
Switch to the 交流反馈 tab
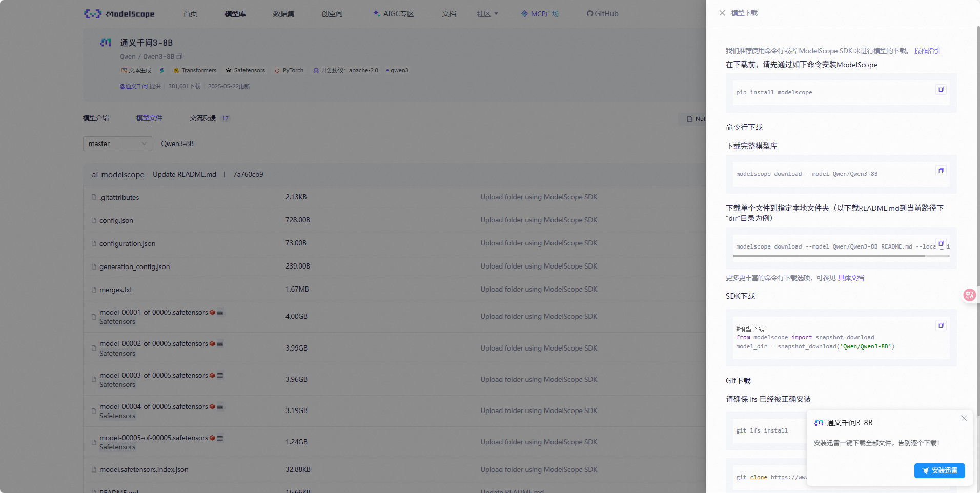click(203, 118)
